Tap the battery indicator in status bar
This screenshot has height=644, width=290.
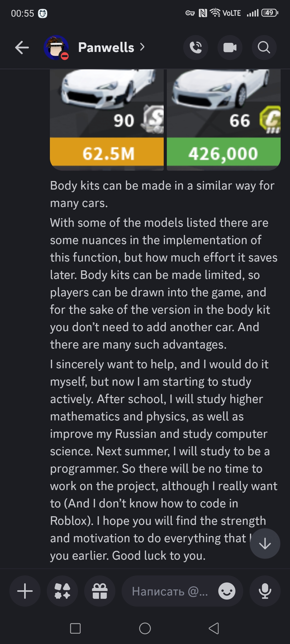point(270,13)
